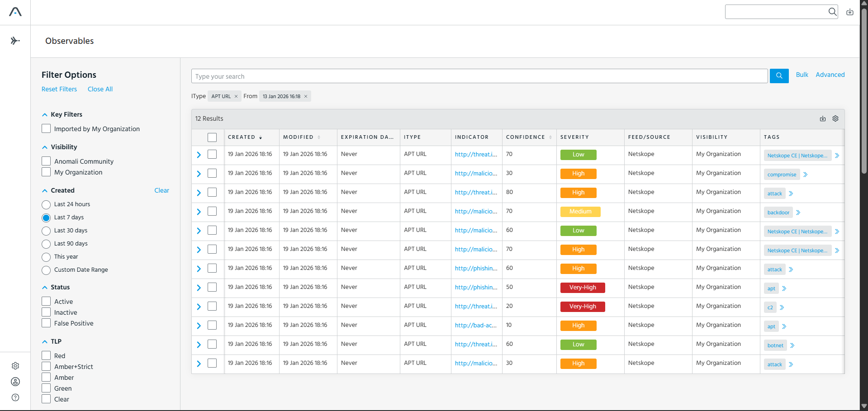Screen dimensions: 868x411
Task: Collapse the Key Filters section
Action: 45,115
